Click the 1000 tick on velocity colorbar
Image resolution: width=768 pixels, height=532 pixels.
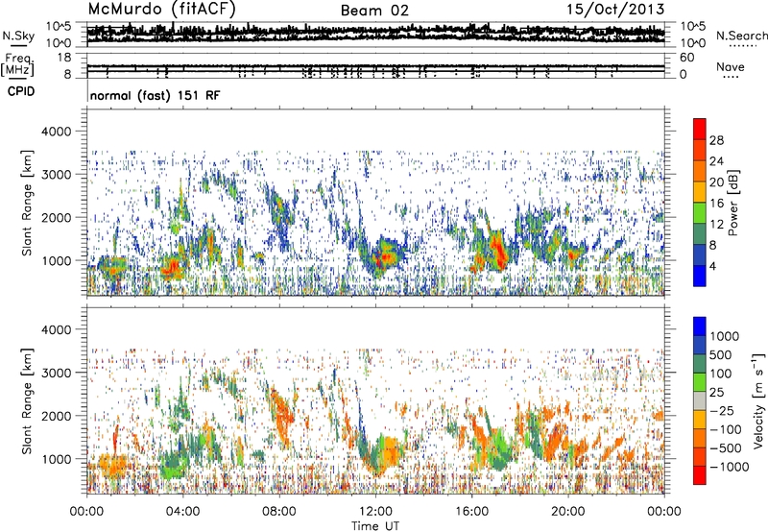tap(724, 336)
